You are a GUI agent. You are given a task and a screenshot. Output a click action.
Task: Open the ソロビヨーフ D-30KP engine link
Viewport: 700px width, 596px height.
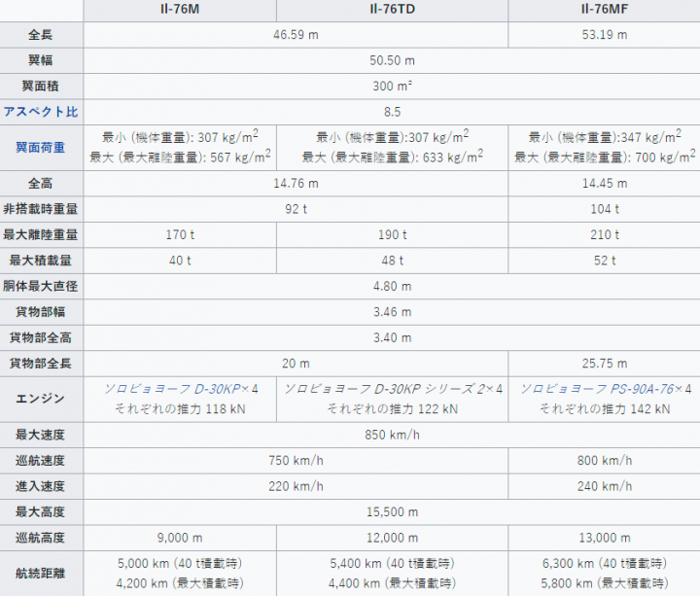pyautogui.click(x=172, y=389)
